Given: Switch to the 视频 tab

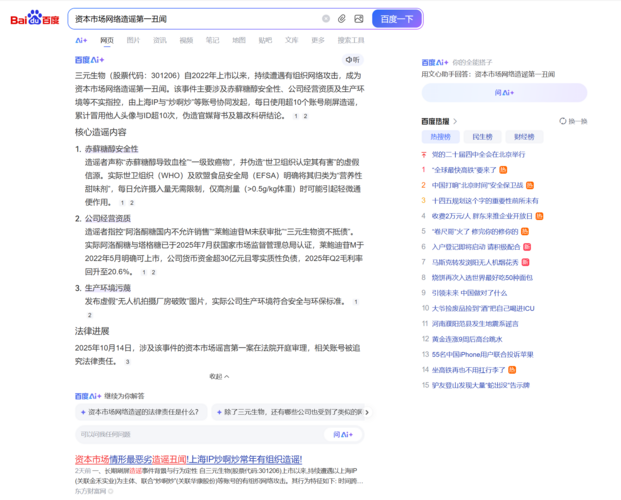Looking at the screenshot, I should pyautogui.click(x=186, y=40).
